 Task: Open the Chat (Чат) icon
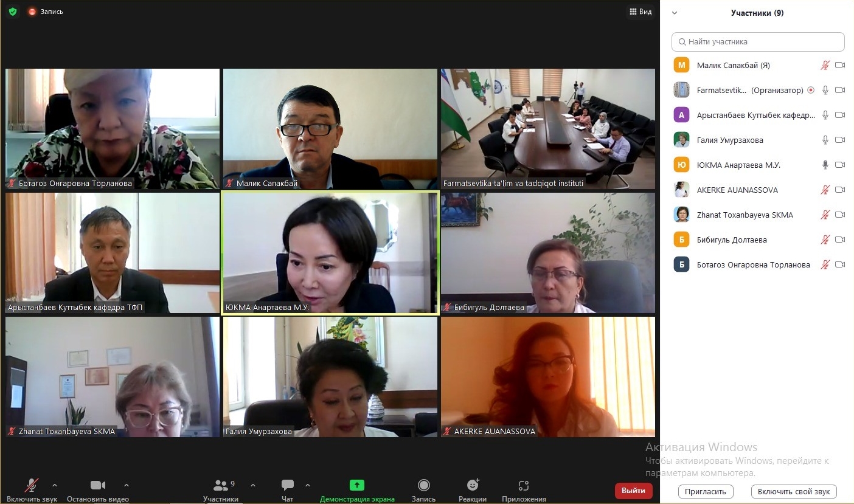pyautogui.click(x=288, y=485)
